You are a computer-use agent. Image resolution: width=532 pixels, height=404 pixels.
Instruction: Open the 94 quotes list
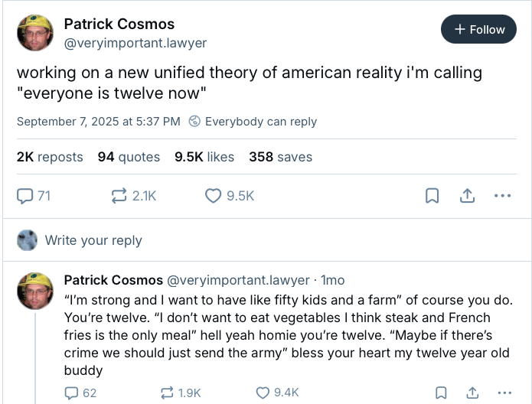(x=129, y=157)
